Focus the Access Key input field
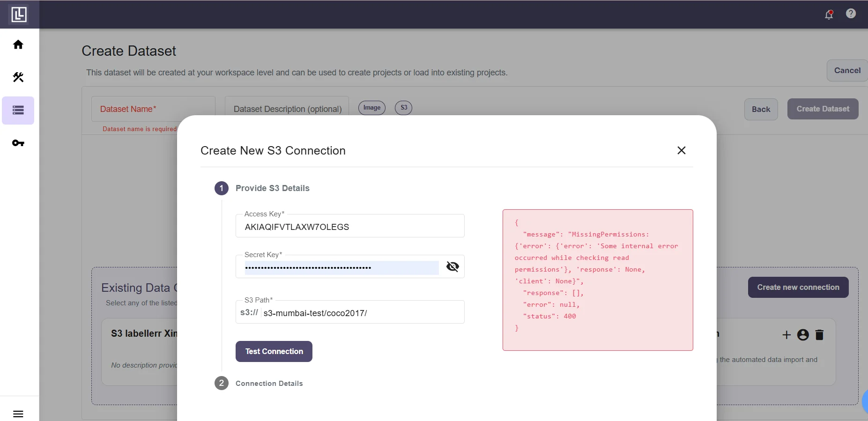The height and width of the screenshot is (421, 868). [x=350, y=227]
